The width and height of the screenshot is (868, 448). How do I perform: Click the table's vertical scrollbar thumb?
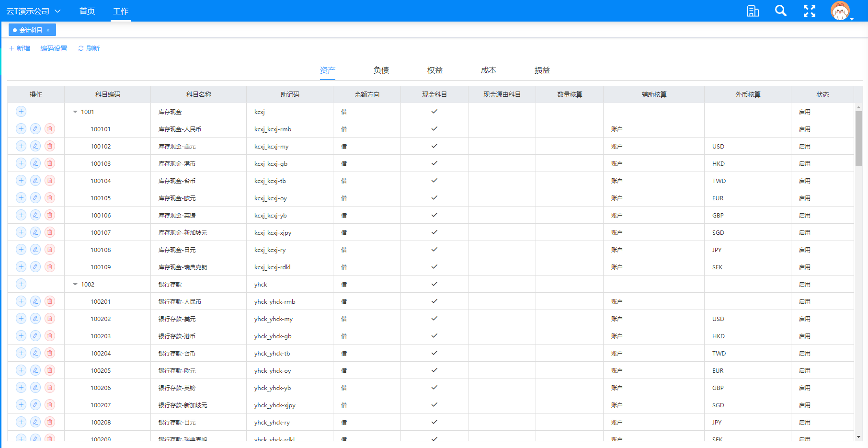[858, 139]
